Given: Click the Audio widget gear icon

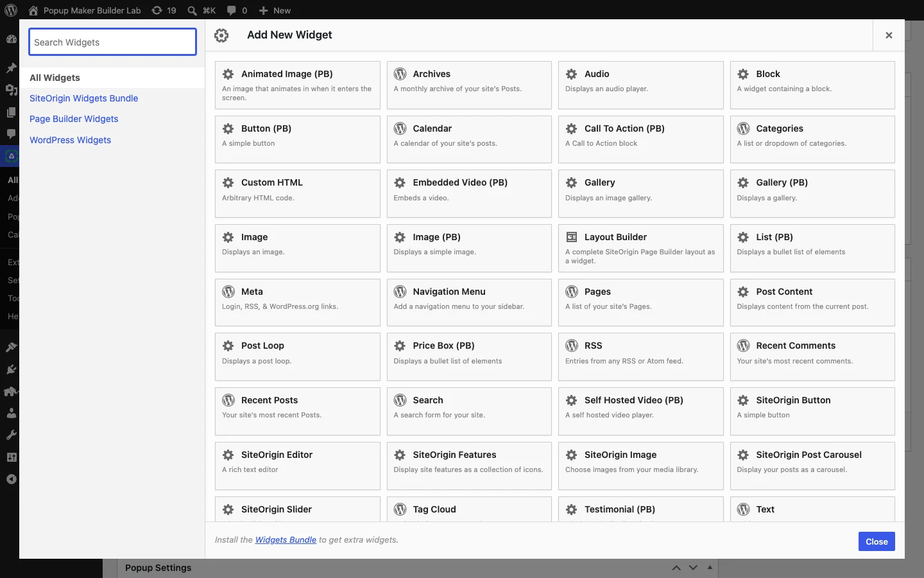Looking at the screenshot, I should tap(571, 74).
